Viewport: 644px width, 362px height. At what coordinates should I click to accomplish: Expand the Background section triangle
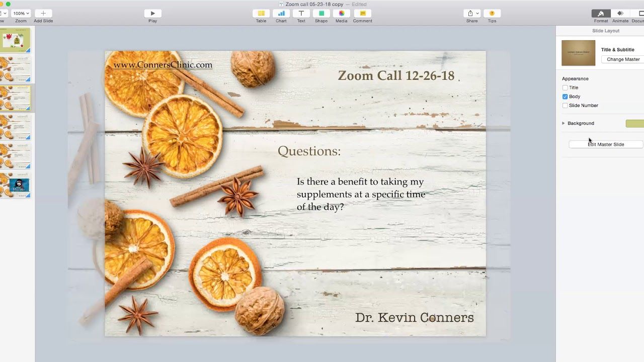pyautogui.click(x=563, y=123)
